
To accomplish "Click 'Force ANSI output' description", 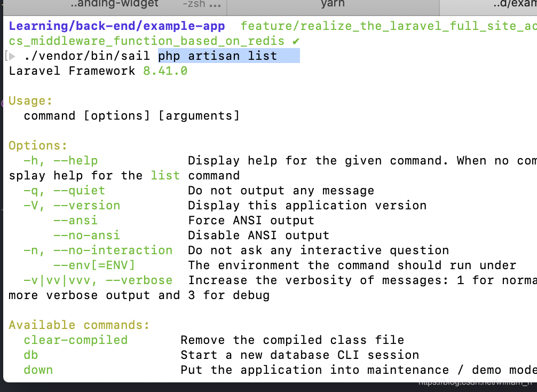I will [x=251, y=221].
